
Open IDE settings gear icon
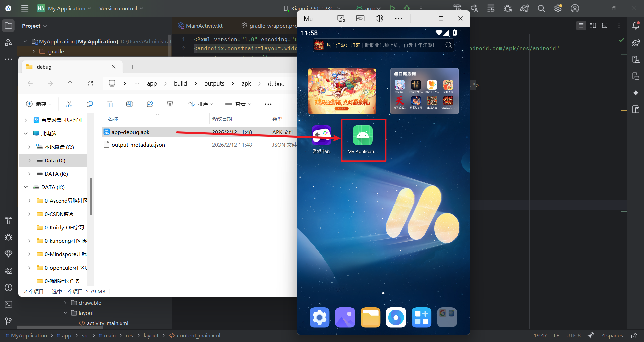[x=558, y=8]
